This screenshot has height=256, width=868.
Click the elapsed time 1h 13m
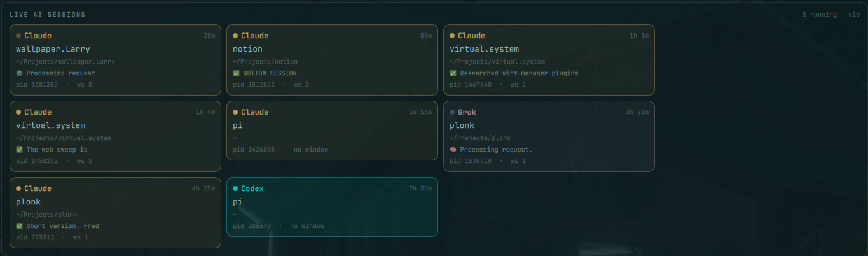[420, 112]
